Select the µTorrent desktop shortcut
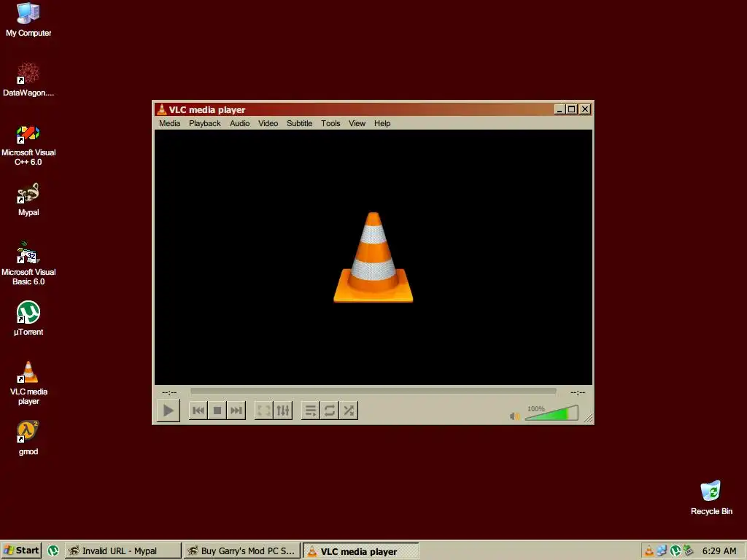747x560 pixels. pos(28,319)
